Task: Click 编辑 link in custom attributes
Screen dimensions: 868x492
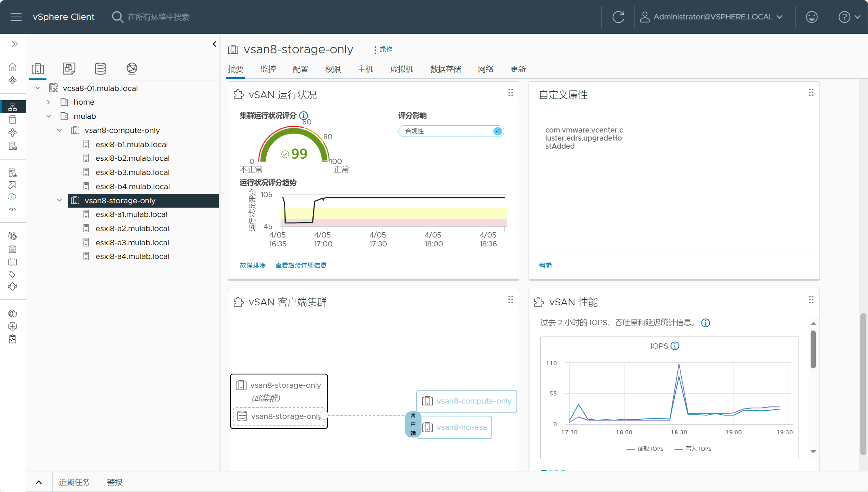Action: point(545,265)
